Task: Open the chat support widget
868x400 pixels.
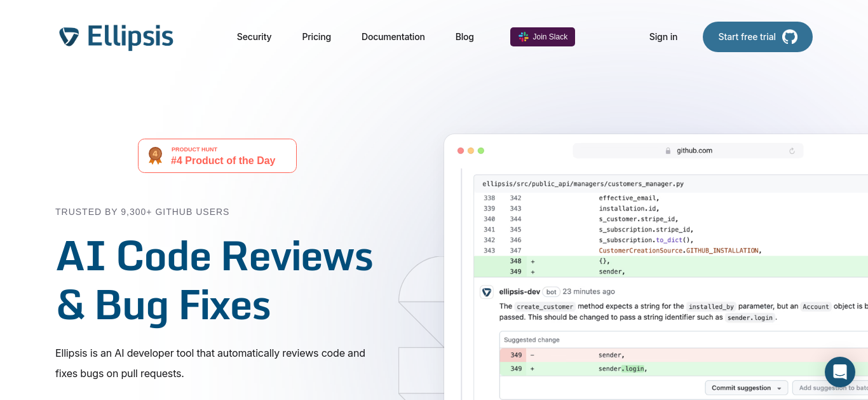Action: click(x=840, y=372)
